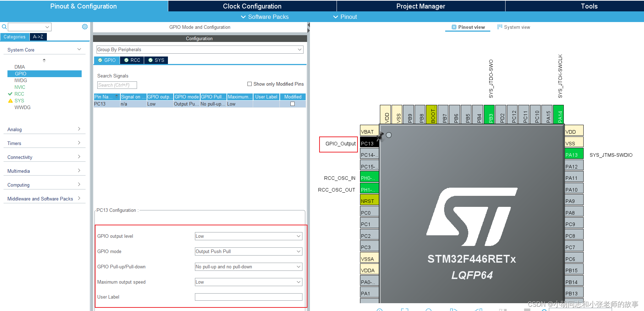Screen dimensions: 644x311
Task: Switch to Clock Configuration tab
Action: click(x=252, y=6)
